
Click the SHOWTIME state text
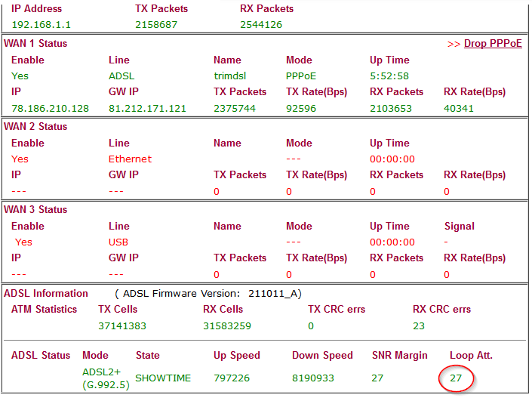[x=163, y=378]
